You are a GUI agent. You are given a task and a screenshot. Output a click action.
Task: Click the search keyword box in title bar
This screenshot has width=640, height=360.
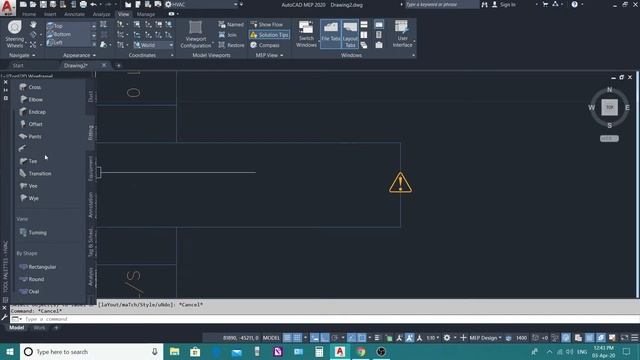click(x=442, y=4)
